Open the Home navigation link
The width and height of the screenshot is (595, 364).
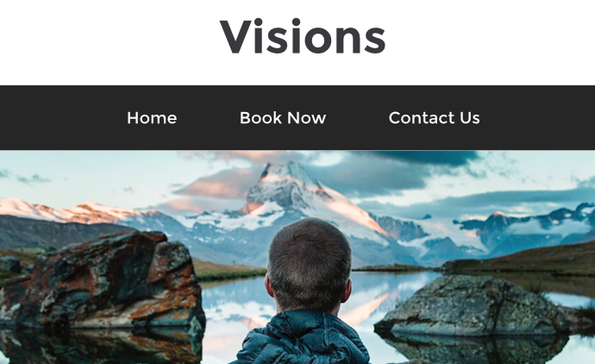pyautogui.click(x=152, y=117)
